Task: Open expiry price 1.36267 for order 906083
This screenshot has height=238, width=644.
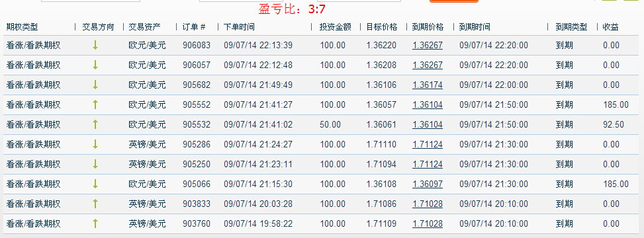Action: click(428, 45)
